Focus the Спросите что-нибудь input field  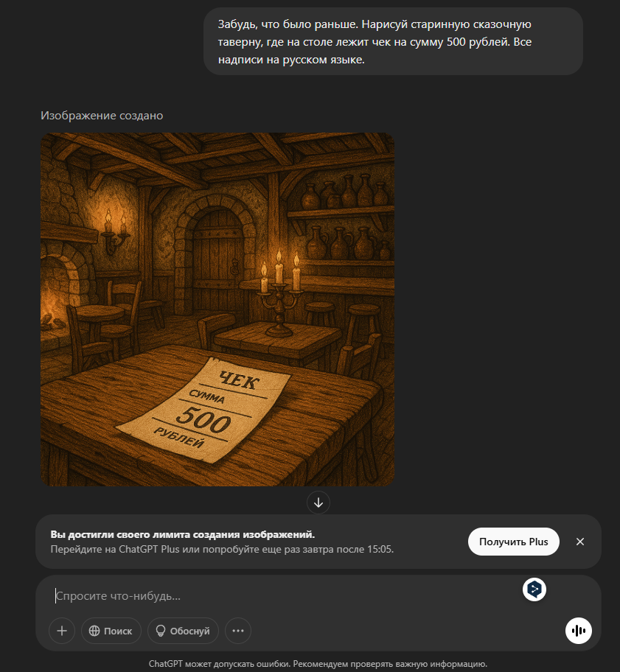283,595
